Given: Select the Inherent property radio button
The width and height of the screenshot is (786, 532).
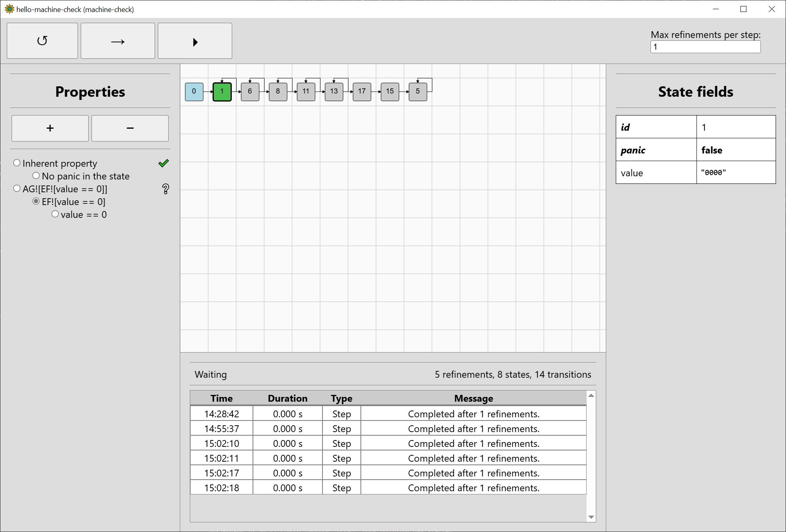Looking at the screenshot, I should click(x=17, y=163).
